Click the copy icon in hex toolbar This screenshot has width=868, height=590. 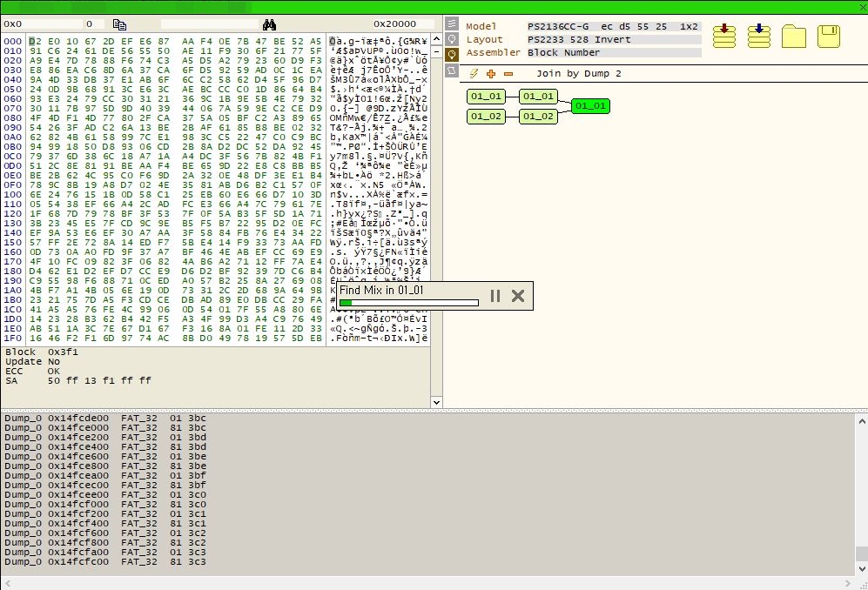120,24
